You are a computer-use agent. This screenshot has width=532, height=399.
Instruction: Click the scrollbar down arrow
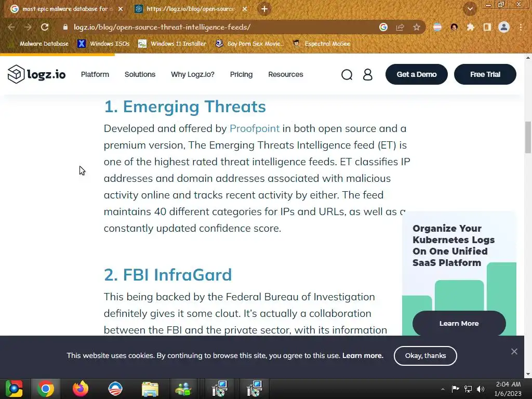[x=528, y=374]
